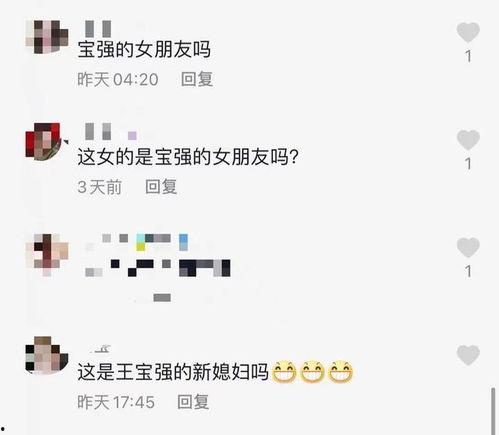Open red avatar of second commenter
Viewport: 499px width, 435px height.
pos(44,141)
